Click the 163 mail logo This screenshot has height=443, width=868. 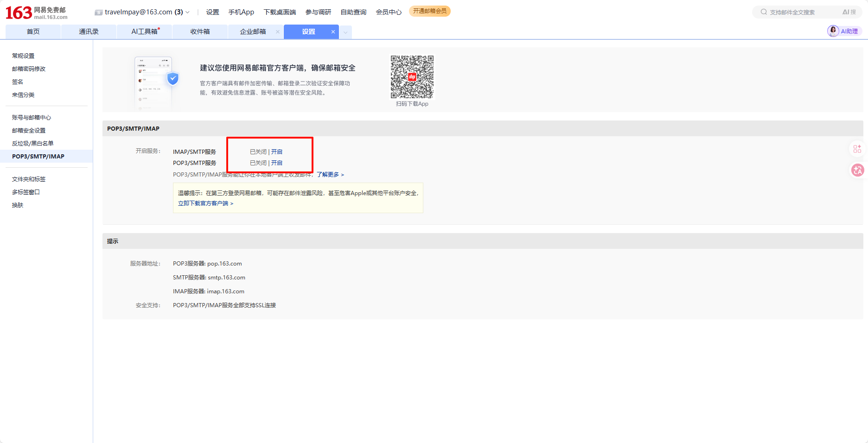36,13
